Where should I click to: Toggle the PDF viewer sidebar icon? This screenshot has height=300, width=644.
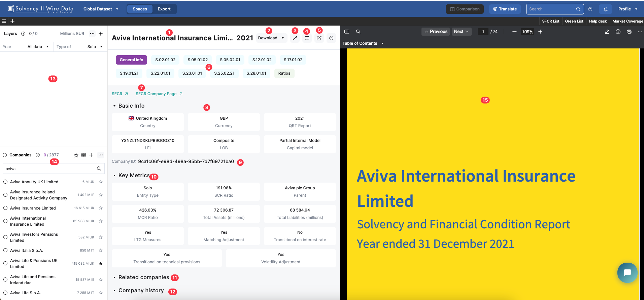tap(347, 32)
